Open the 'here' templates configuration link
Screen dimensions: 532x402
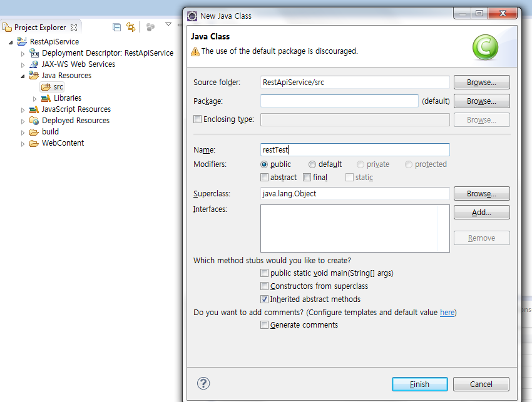(447, 313)
